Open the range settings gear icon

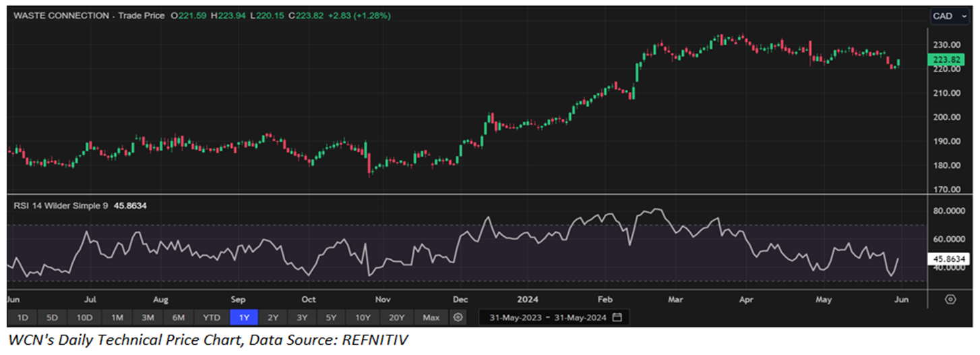(459, 317)
